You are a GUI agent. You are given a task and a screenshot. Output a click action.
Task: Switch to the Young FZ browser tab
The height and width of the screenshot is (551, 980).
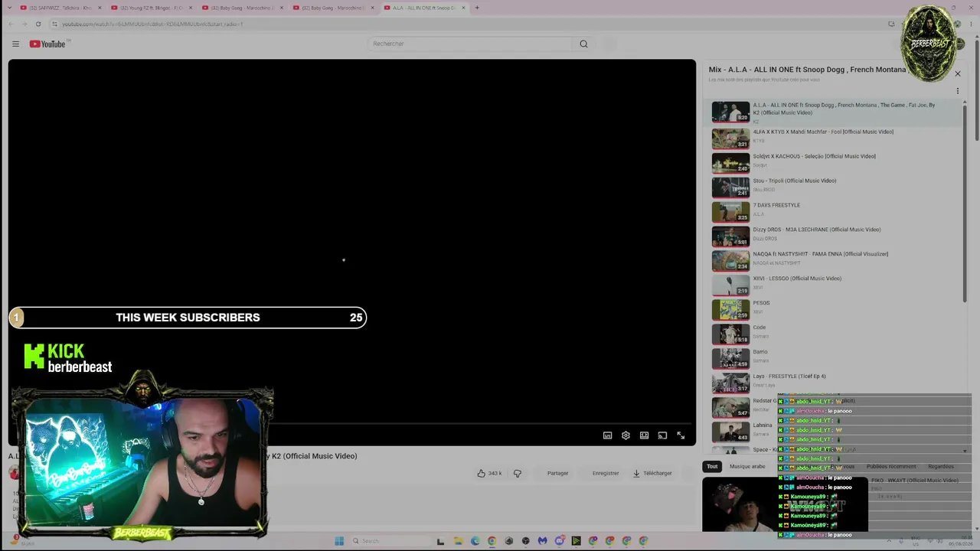coord(151,8)
